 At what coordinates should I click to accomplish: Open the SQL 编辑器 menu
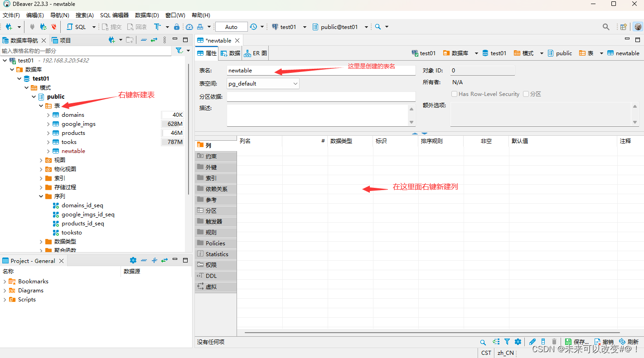(x=114, y=15)
